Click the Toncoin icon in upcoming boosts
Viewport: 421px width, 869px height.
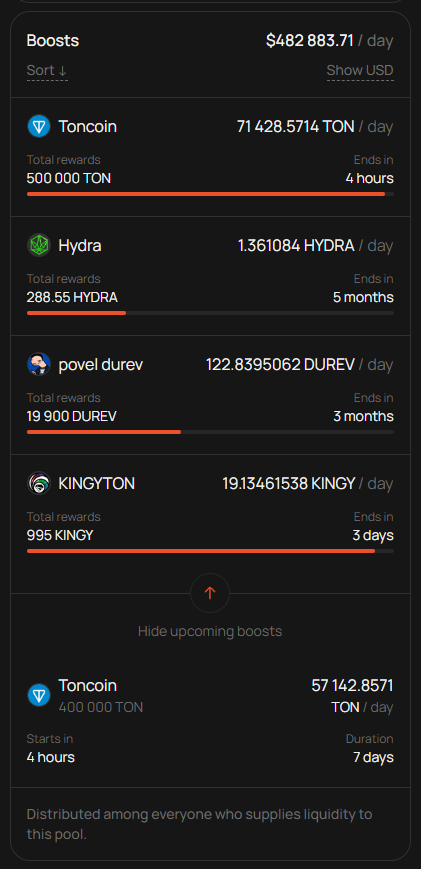click(x=39, y=695)
